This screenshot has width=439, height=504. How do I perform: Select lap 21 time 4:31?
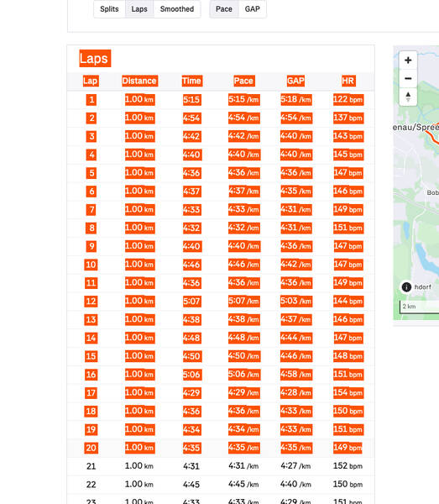(191, 466)
